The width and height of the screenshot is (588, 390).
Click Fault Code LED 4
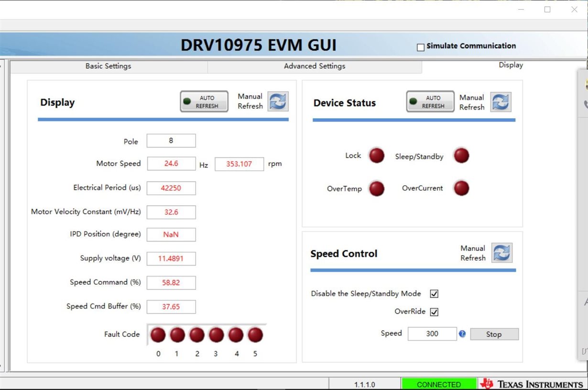point(236,335)
